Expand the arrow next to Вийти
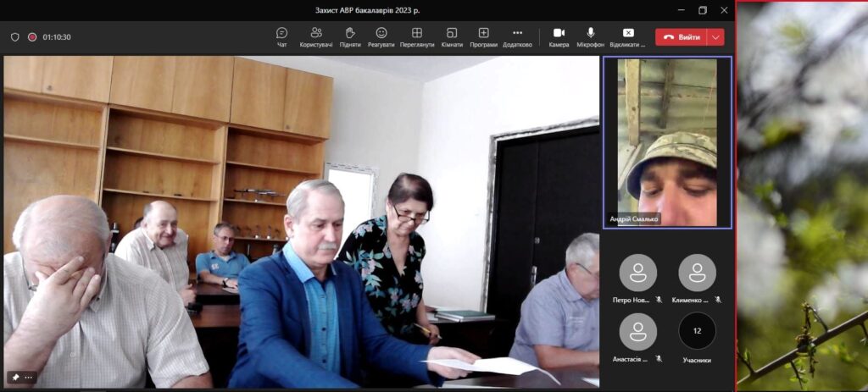This screenshot has height=392, width=868. [x=716, y=37]
